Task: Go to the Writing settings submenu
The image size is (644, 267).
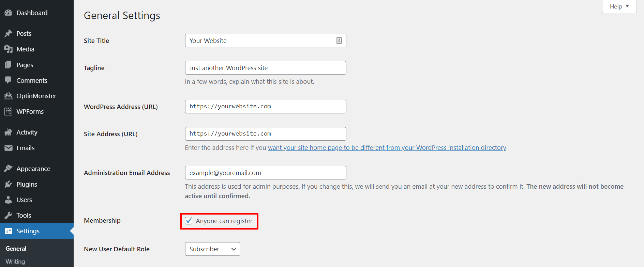Action: (15, 262)
